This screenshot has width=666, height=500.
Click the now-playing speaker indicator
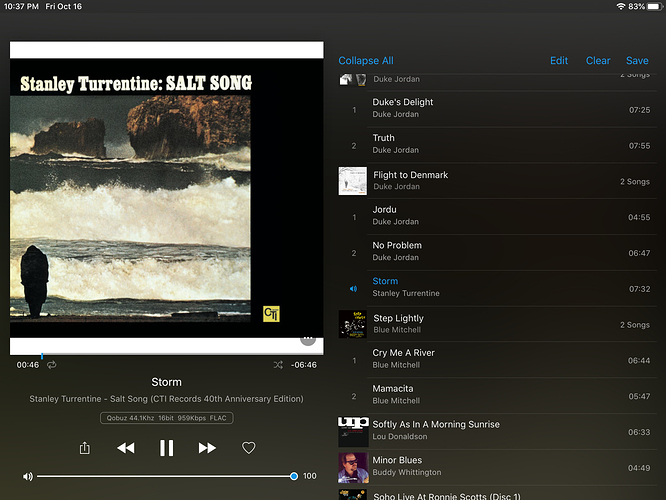coord(353,289)
